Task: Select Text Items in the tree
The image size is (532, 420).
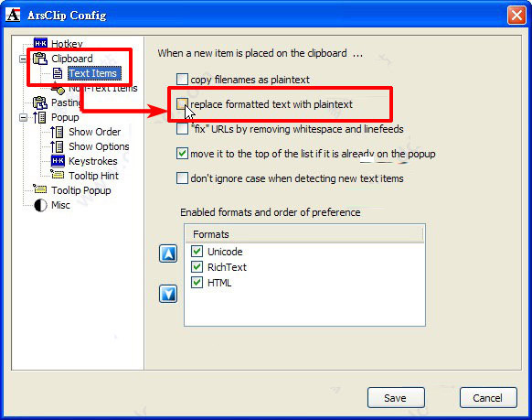Action: tap(94, 73)
